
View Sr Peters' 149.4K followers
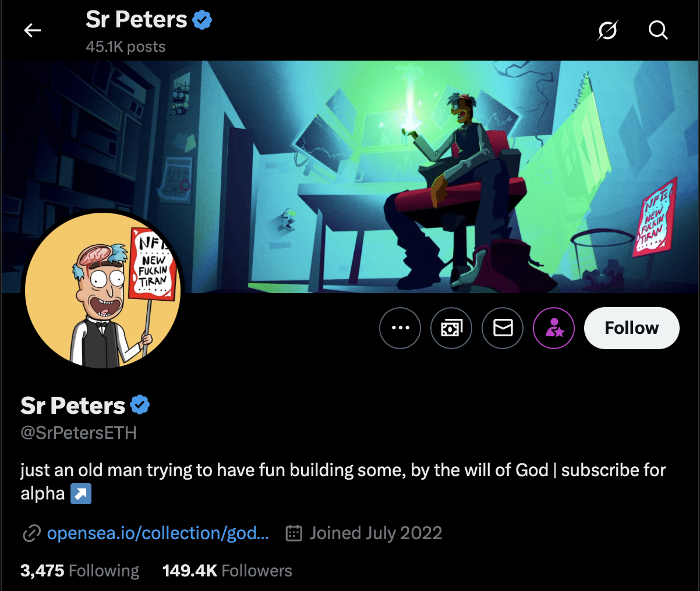(x=227, y=570)
